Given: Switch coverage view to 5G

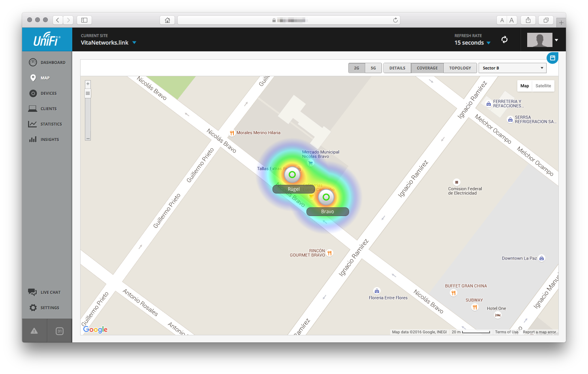Looking at the screenshot, I should point(373,68).
